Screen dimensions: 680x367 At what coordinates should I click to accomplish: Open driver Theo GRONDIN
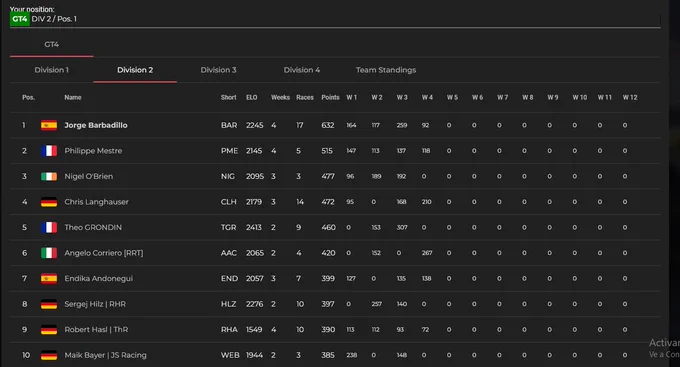[x=93, y=227]
